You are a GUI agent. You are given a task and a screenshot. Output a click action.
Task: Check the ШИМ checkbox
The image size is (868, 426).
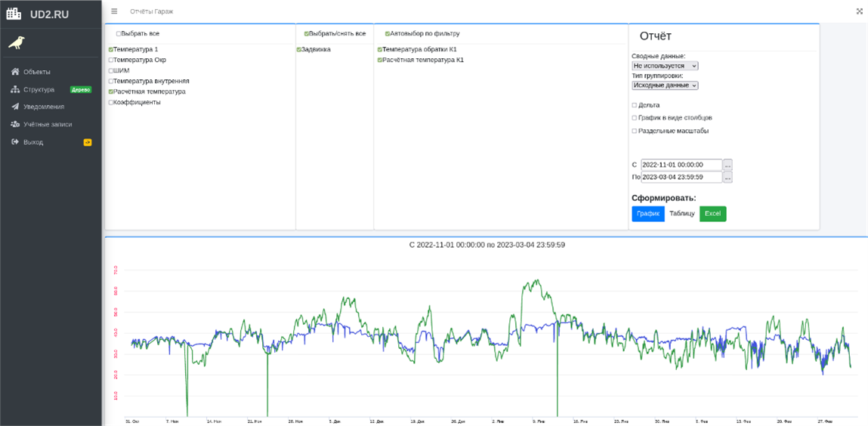tap(111, 70)
